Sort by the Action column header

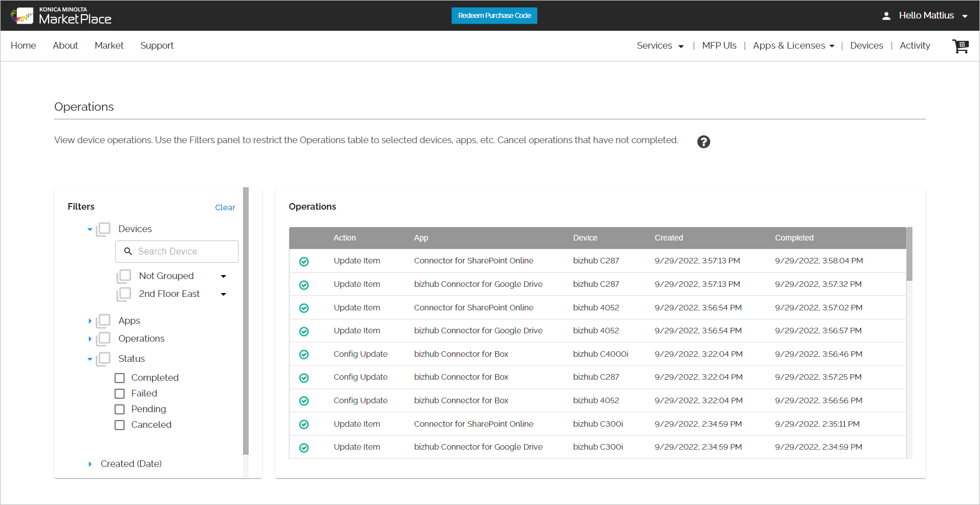click(345, 238)
